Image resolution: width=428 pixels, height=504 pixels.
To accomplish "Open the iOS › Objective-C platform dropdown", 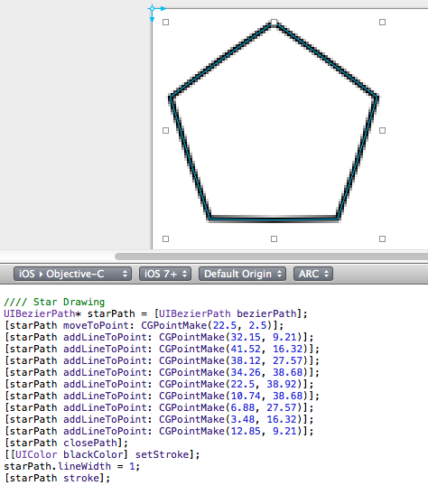I will 72,274.
